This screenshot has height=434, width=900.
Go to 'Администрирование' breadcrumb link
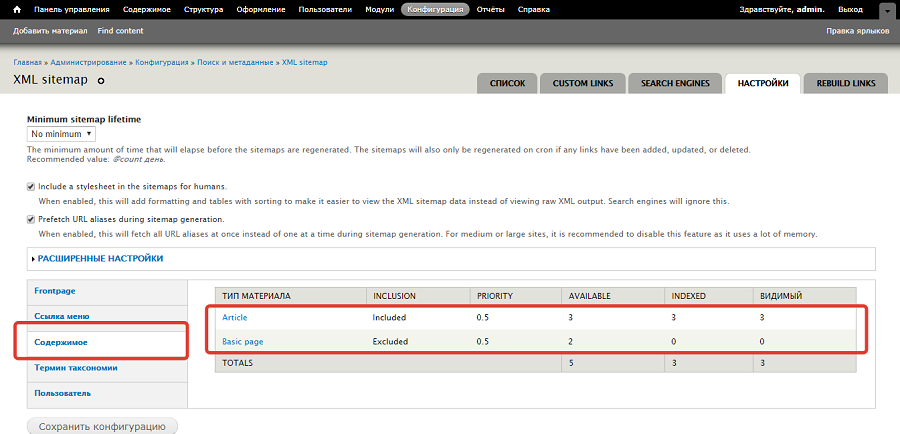(x=88, y=63)
